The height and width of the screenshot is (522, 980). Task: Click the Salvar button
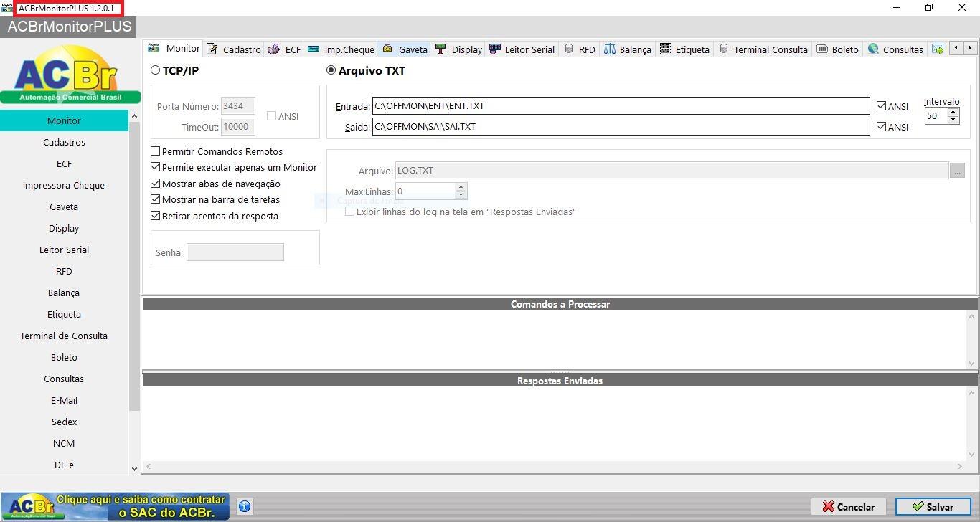[x=933, y=506]
